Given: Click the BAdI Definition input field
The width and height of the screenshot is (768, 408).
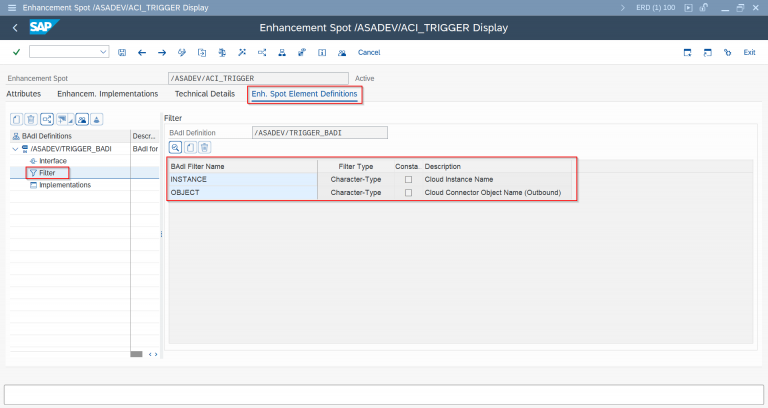Looking at the screenshot, I should 318,132.
